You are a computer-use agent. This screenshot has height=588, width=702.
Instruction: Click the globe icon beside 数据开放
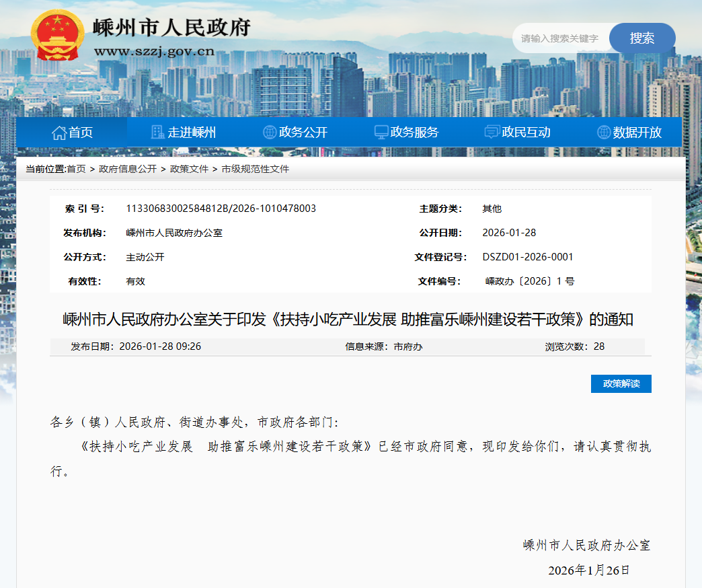[x=604, y=133]
